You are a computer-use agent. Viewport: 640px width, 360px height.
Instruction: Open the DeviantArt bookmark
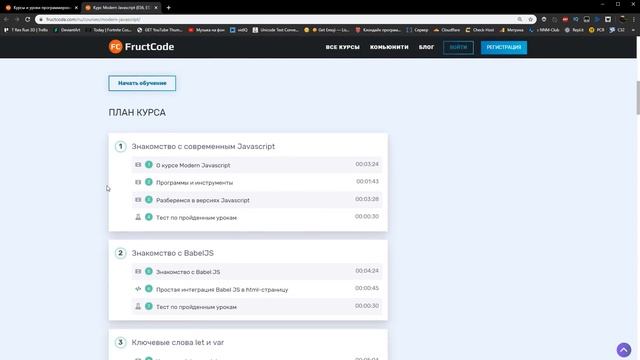[67, 30]
